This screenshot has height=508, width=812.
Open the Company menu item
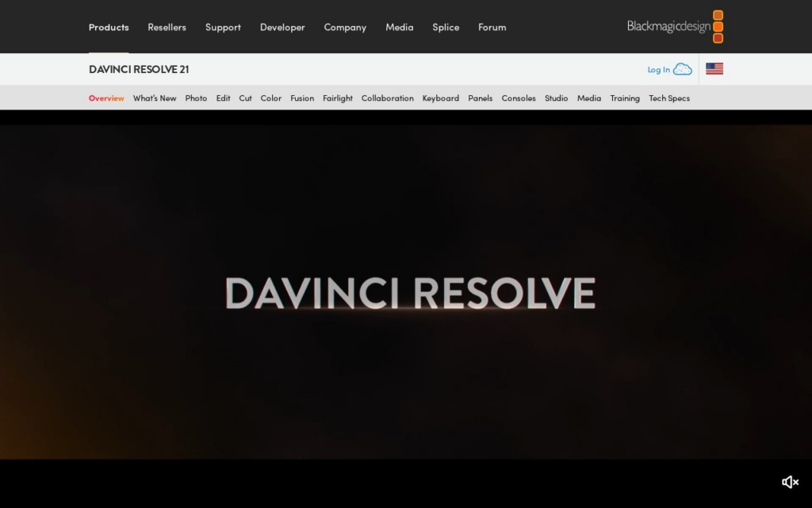345,27
